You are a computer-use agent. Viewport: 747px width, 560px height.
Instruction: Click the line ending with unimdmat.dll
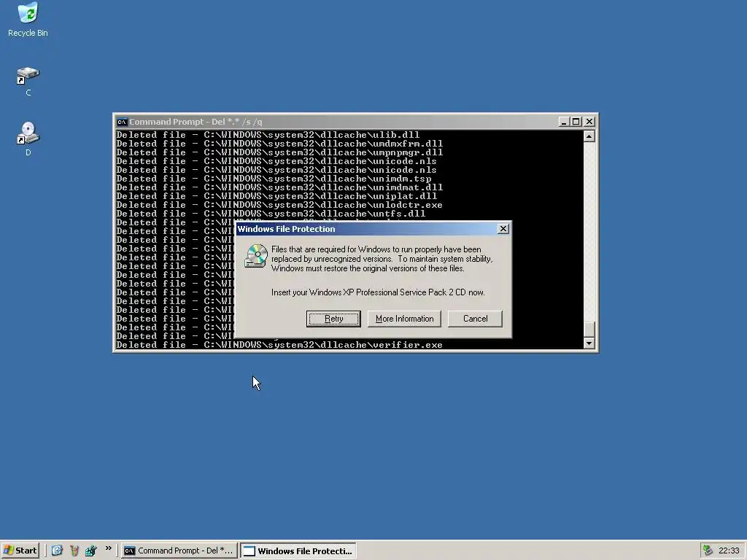[279, 187]
